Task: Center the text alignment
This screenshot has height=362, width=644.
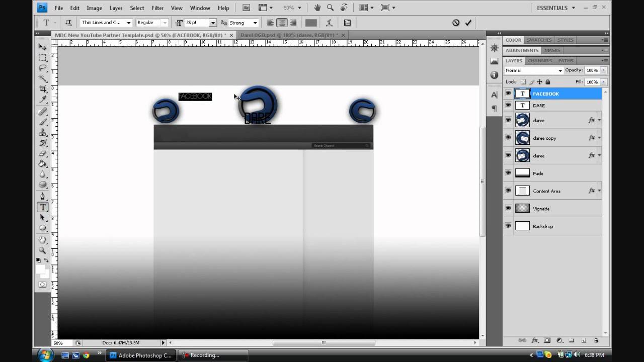Action: [x=282, y=23]
